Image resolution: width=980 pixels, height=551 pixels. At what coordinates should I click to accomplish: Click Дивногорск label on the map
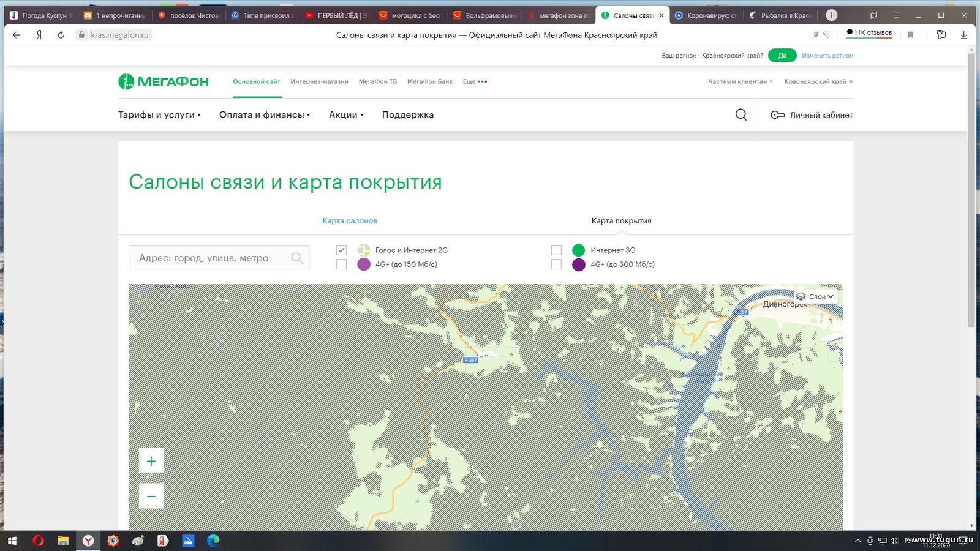click(x=785, y=304)
